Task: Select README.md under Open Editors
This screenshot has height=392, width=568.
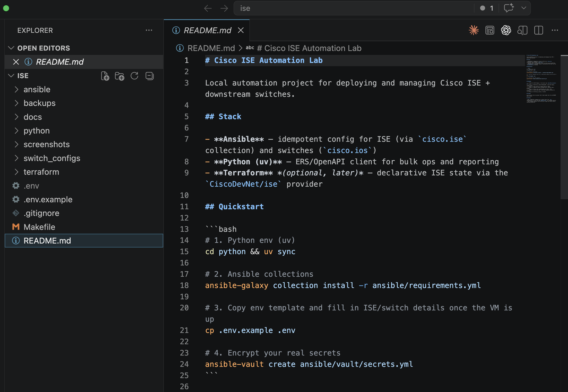Action: tap(84, 62)
